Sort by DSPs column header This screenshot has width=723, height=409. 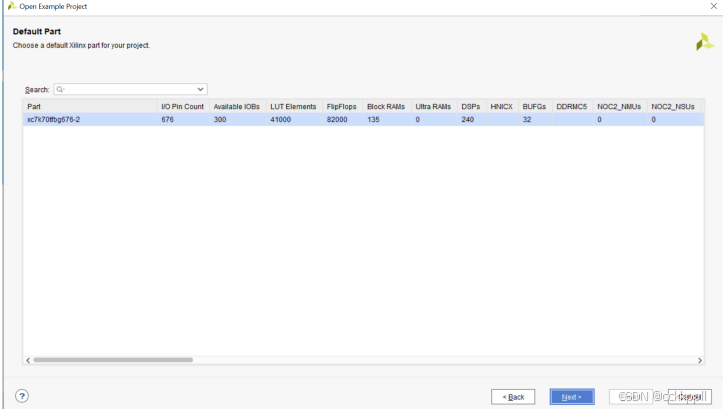coord(471,107)
